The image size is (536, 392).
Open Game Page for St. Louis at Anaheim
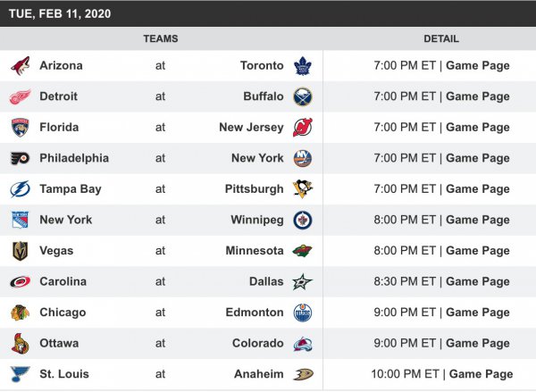[481, 374]
